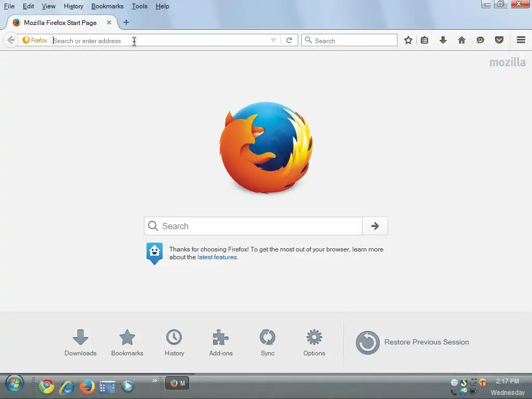Click the back arrow navigation button
Screen dimensions: 532x399
(x=10, y=41)
